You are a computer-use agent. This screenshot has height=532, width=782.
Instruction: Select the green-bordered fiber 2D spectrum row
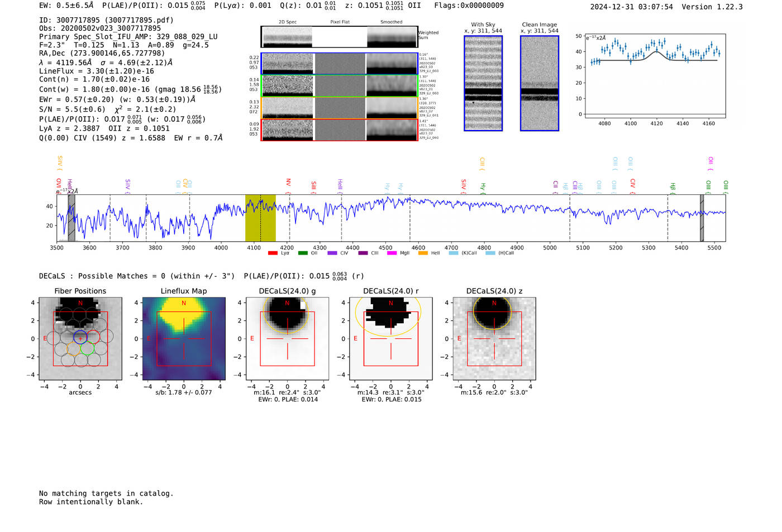[340, 86]
